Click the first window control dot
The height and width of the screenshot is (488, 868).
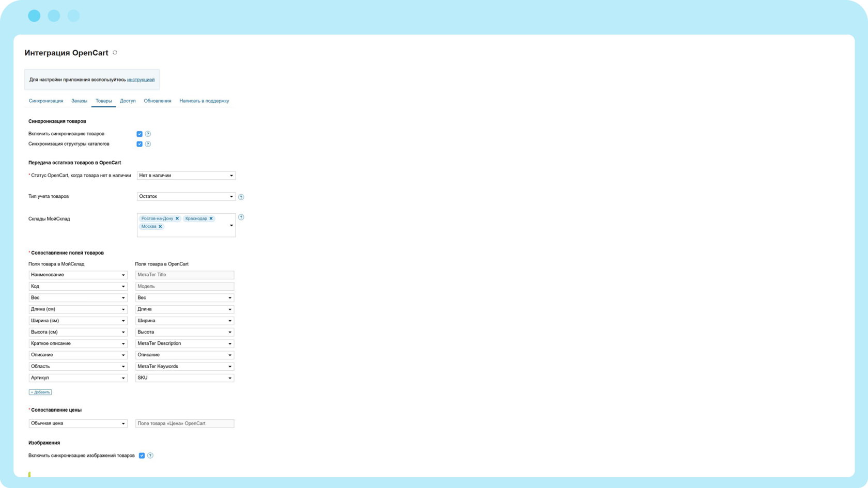34,16
